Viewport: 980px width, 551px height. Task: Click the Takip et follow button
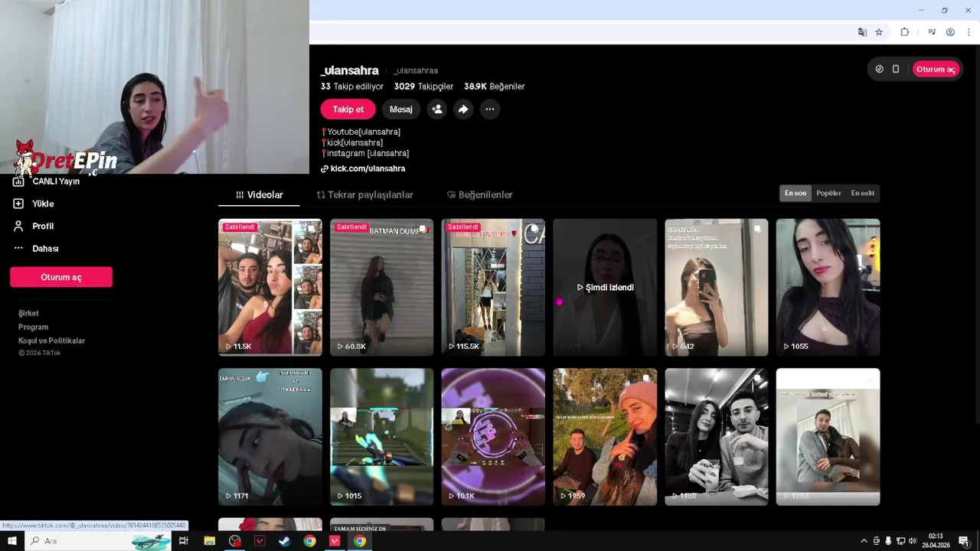point(348,109)
